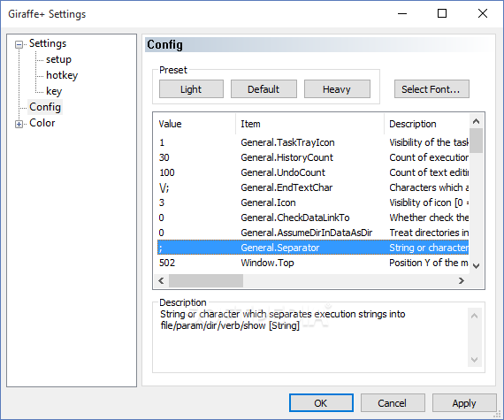Screen dimensions: 504x420
Task: Click the description box scroll up arrow
Action: click(475, 316)
